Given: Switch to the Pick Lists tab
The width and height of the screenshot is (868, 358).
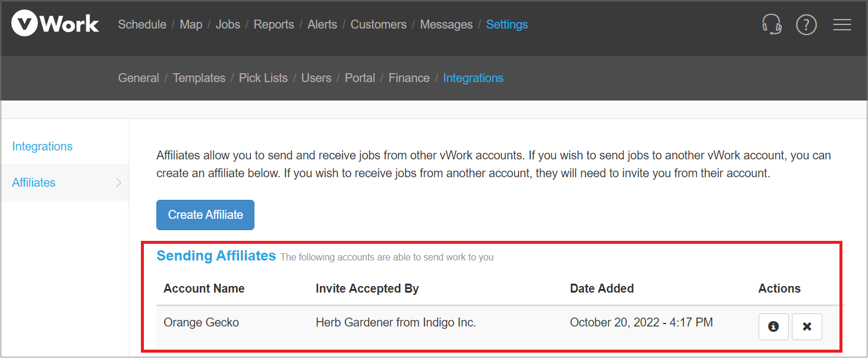Looking at the screenshot, I should point(263,78).
